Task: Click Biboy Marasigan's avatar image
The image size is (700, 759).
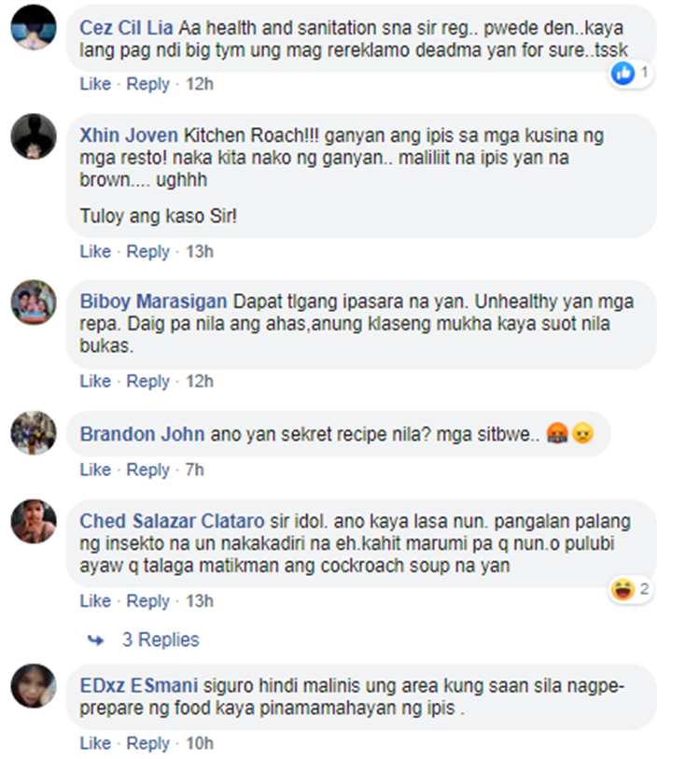Action: point(34,302)
